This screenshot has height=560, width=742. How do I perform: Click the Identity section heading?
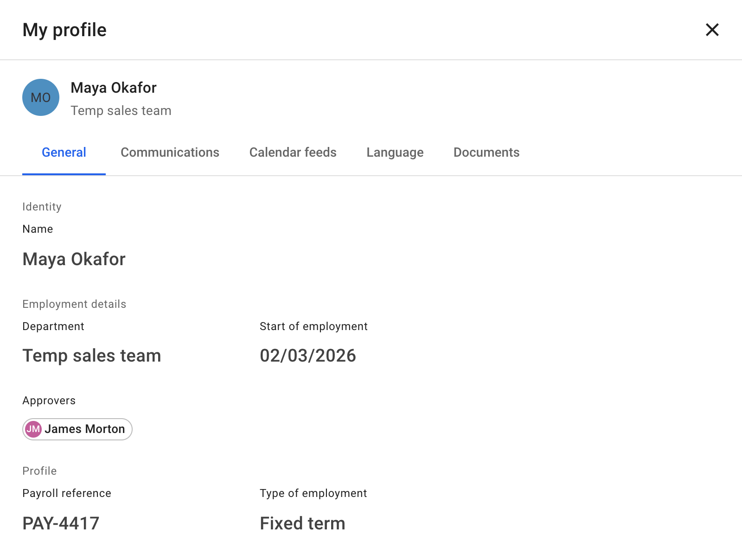tap(42, 207)
